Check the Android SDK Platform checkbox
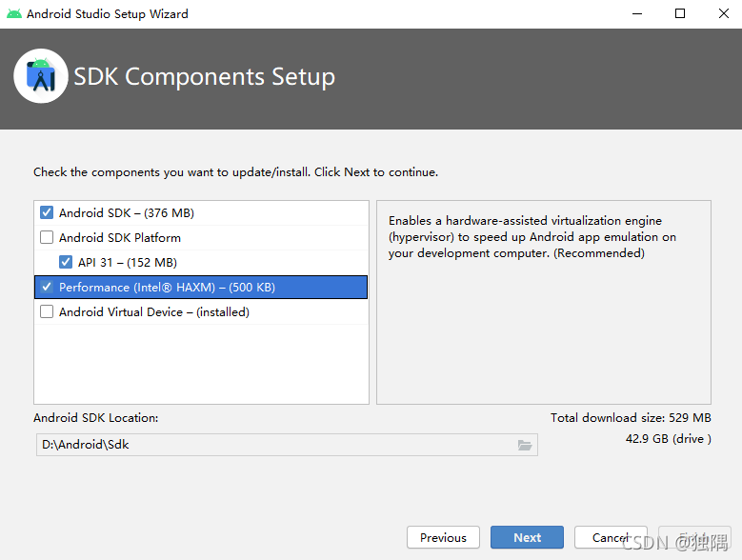The width and height of the screenshot is (742, 560). coord(47,237)
